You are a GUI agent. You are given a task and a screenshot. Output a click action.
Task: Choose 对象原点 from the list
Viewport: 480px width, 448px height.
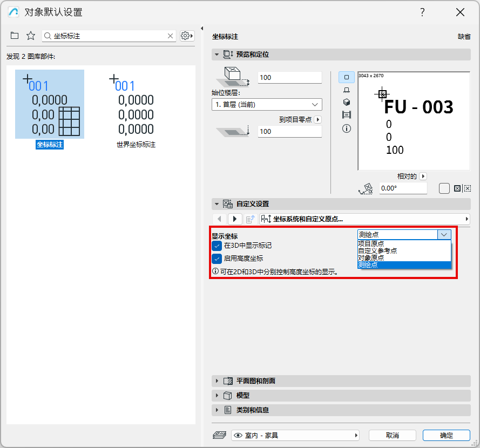(x=404, y=257)
